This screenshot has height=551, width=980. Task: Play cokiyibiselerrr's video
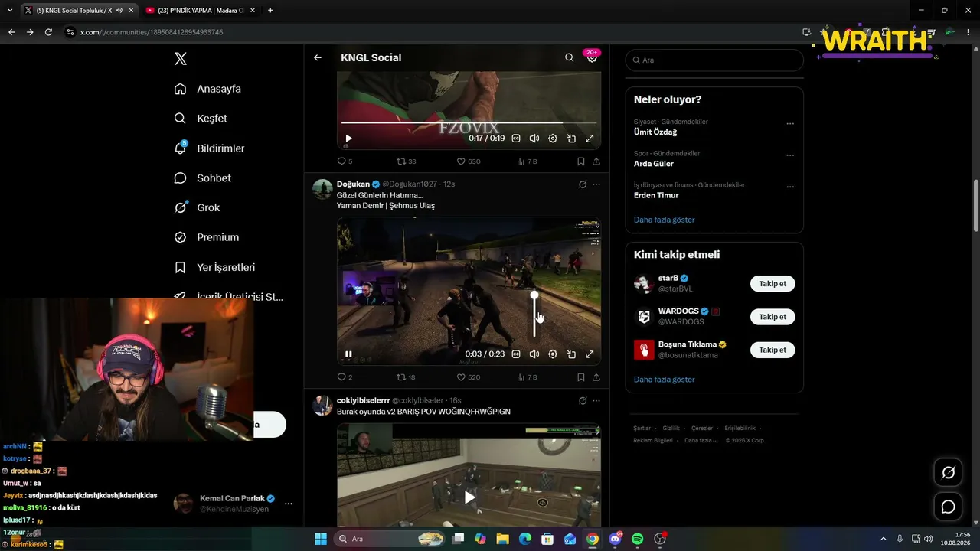pos(469,497)
